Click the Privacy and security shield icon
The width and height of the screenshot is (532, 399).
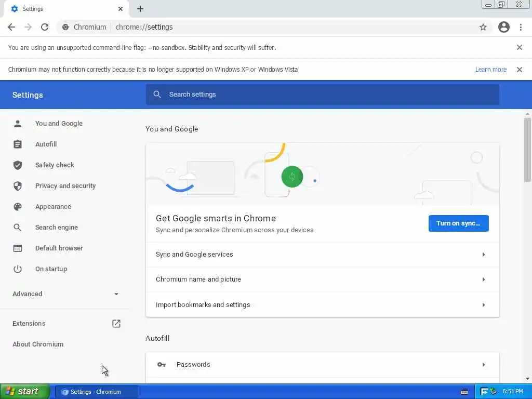18,186
